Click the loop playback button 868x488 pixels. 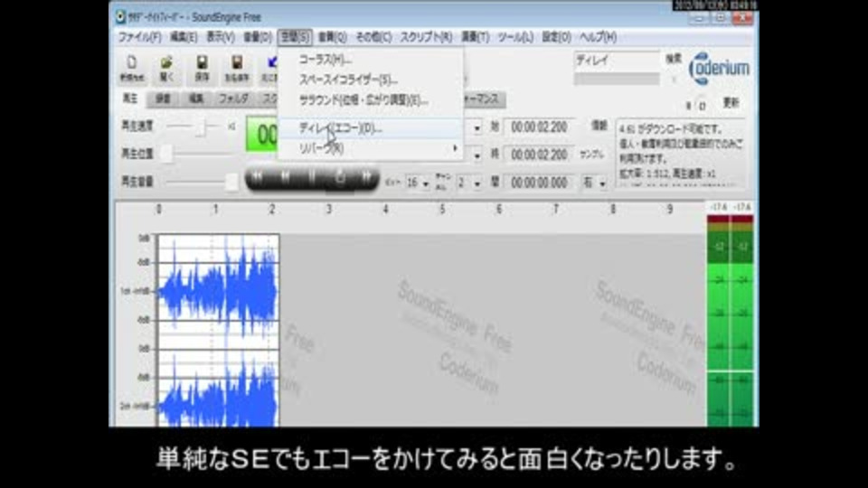(x=340, y=178)
